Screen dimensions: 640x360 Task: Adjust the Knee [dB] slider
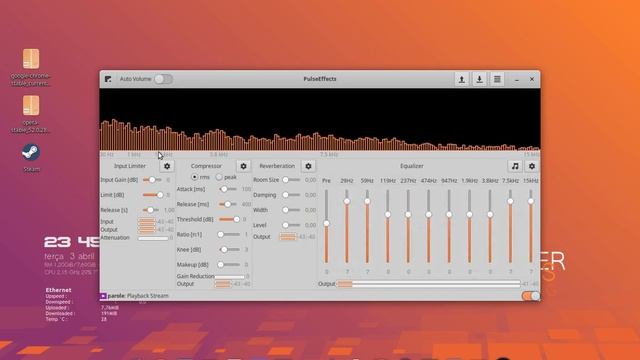pos(229,249)
